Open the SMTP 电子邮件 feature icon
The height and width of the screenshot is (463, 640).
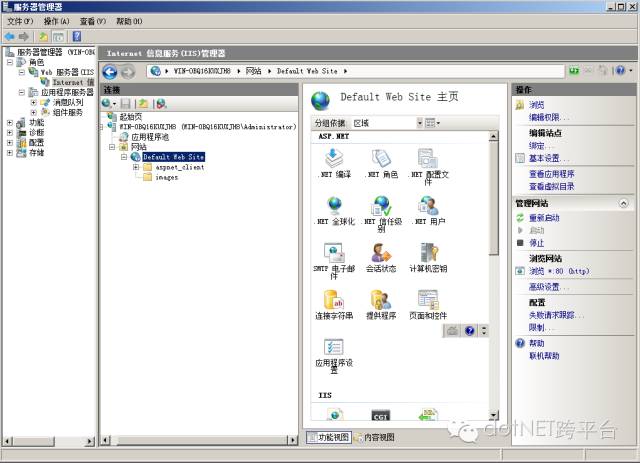(x=334, y=261)
